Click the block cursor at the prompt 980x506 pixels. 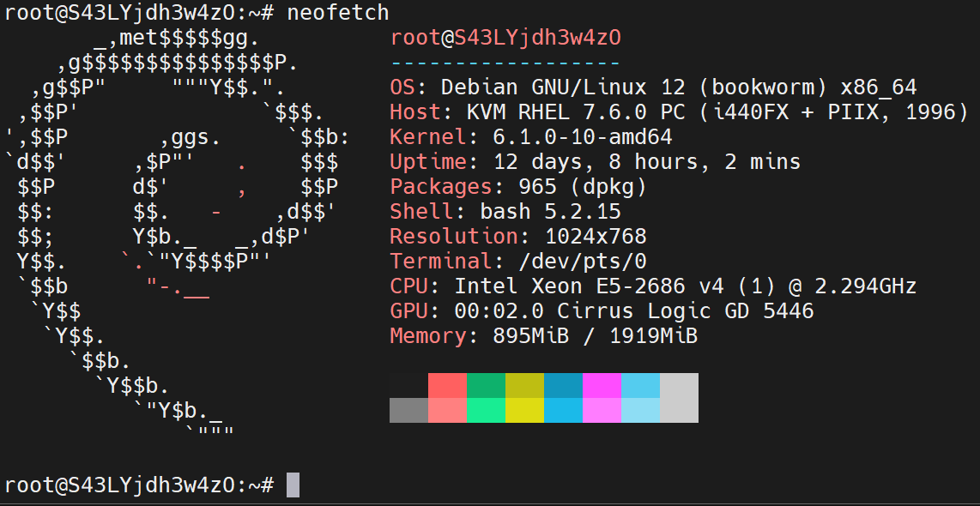[x=293, y=485]
